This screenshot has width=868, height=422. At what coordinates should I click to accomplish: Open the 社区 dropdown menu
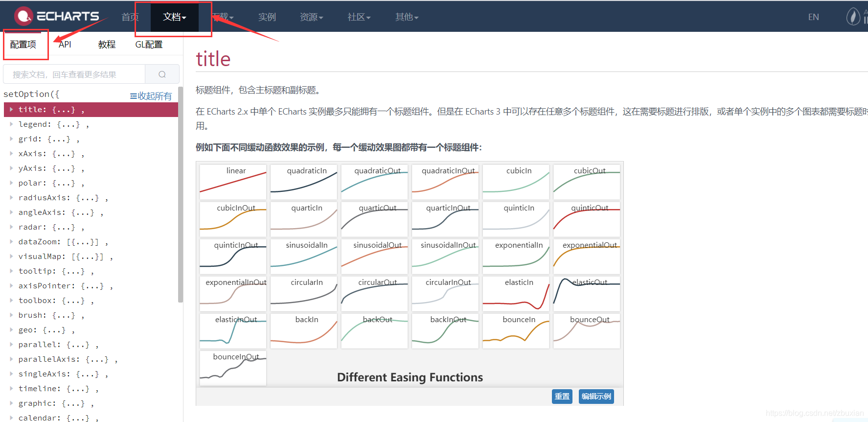359,17
